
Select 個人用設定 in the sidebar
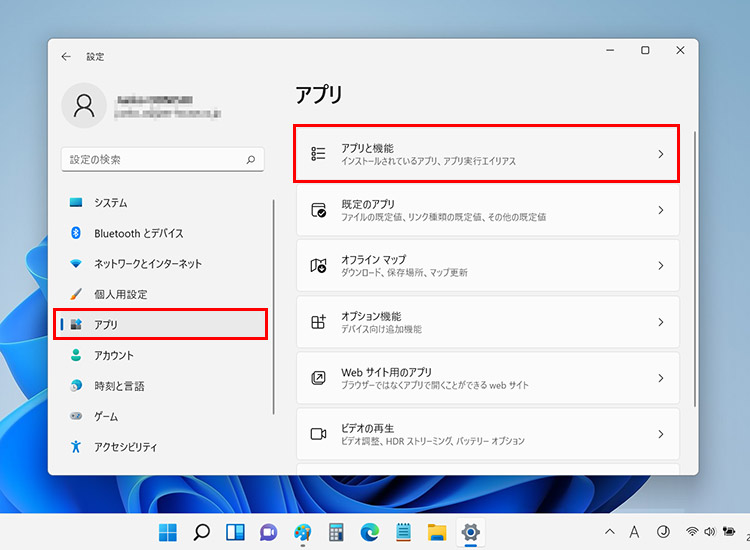(x=120, y=294)
